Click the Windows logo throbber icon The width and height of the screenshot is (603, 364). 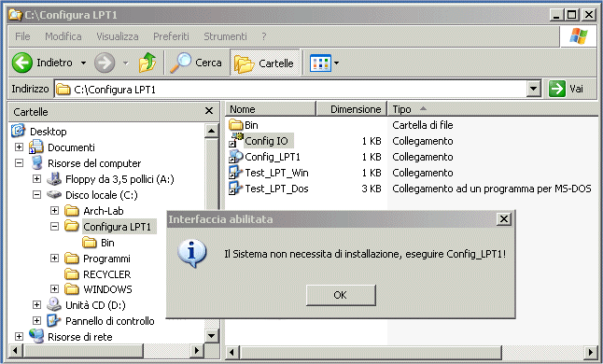[579, 36]
